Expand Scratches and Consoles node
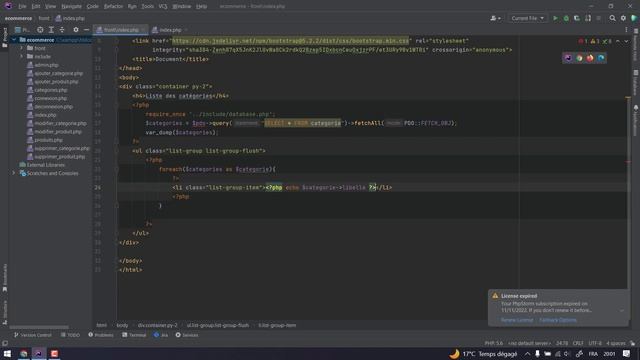The width and height of the screenshot is (640, 360). [14, 173]
